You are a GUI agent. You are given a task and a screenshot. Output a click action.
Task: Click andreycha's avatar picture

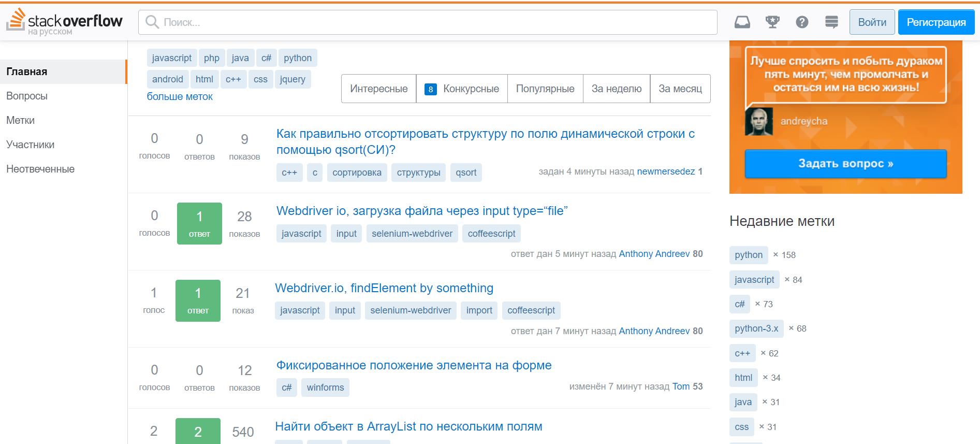(758, 121)
